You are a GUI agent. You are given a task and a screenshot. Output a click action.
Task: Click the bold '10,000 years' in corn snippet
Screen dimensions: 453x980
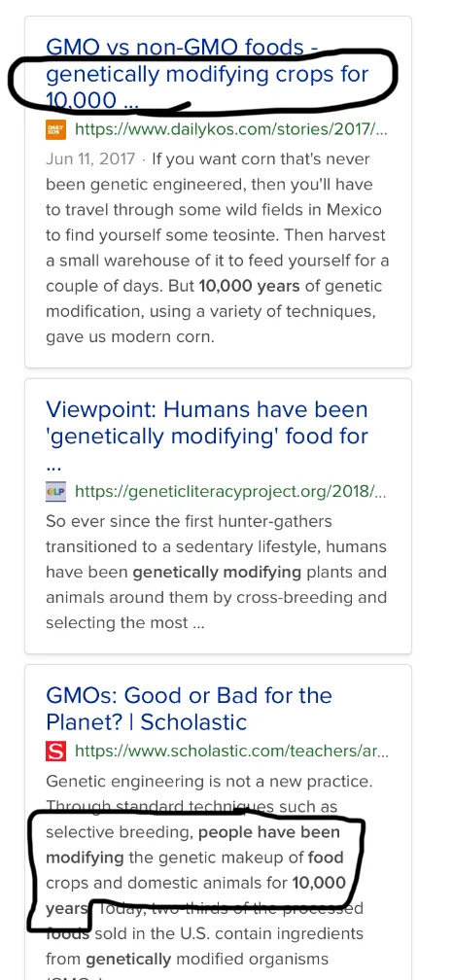(249, 286)
